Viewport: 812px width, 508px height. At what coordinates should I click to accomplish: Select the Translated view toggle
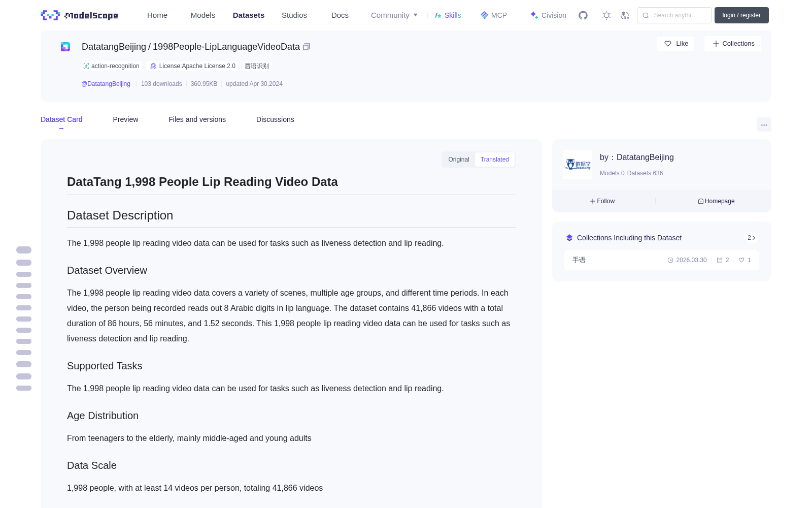(x=495, y=160)
